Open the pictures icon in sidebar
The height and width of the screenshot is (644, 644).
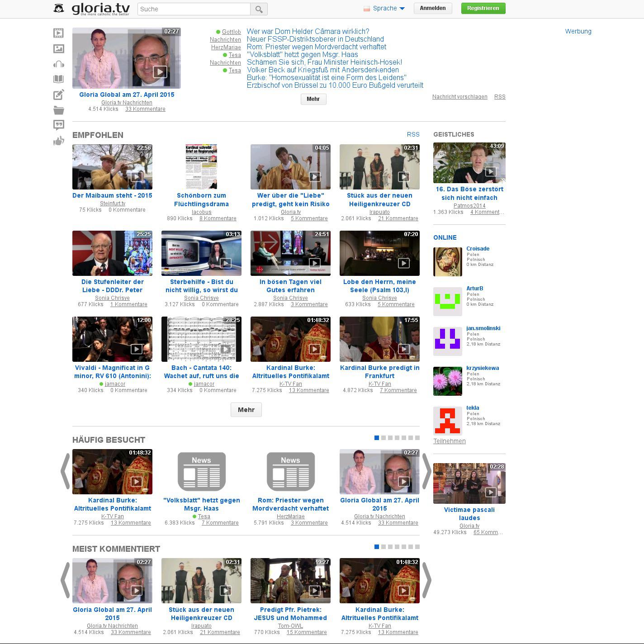tap(58, 49)
